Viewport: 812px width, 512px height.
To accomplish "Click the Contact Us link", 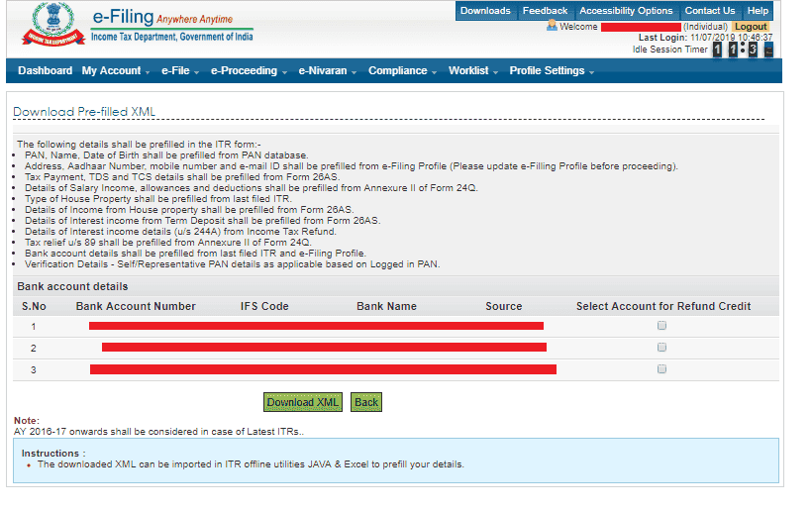I will (709, 11).
